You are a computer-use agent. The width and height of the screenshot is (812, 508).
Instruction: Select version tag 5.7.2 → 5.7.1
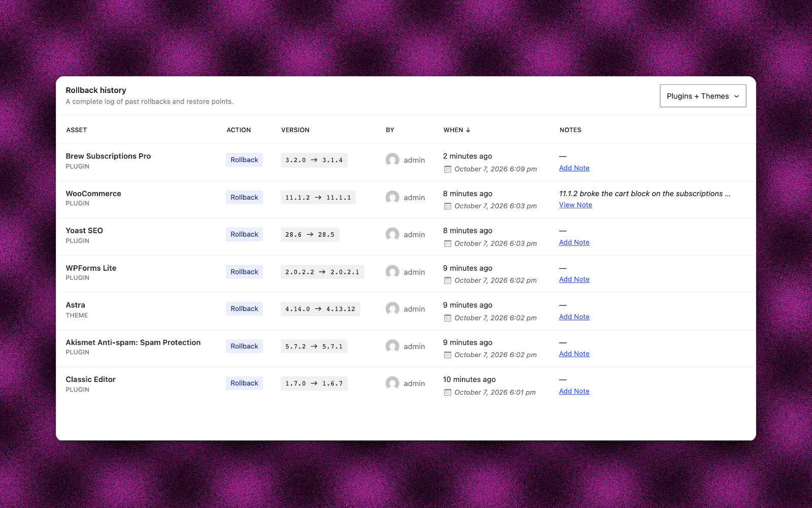point(314,346)
